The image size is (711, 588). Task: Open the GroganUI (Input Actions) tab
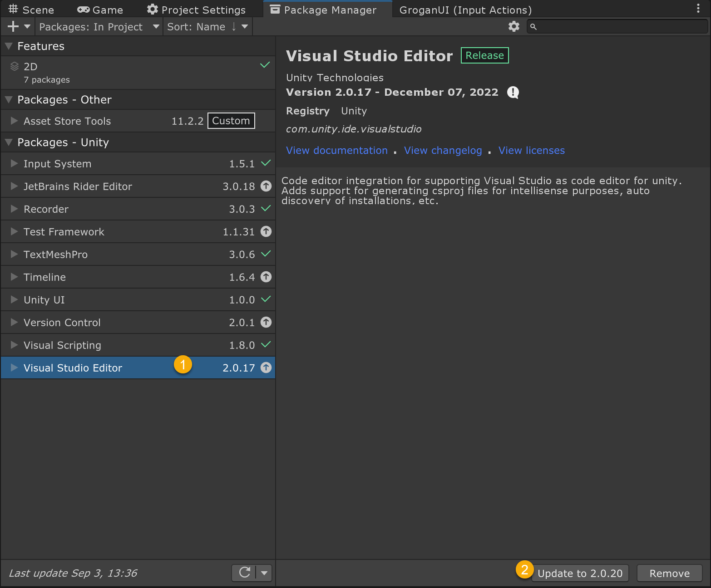[x=465, y=10]
